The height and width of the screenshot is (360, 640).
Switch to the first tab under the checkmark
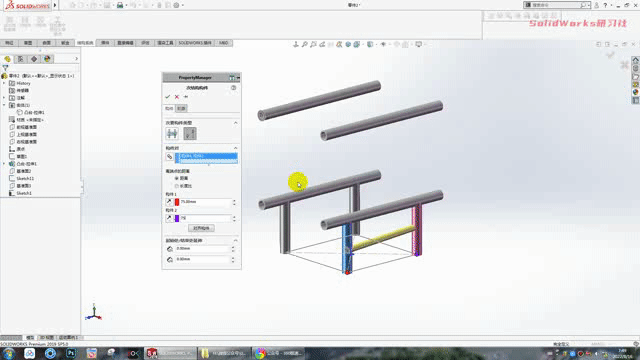(169, 109)
